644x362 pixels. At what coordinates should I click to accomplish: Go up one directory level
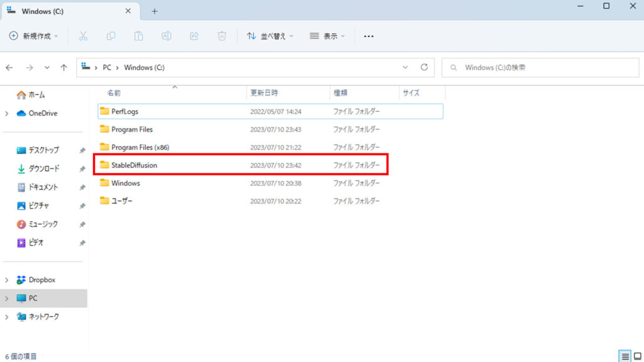(x=64, y=67)
